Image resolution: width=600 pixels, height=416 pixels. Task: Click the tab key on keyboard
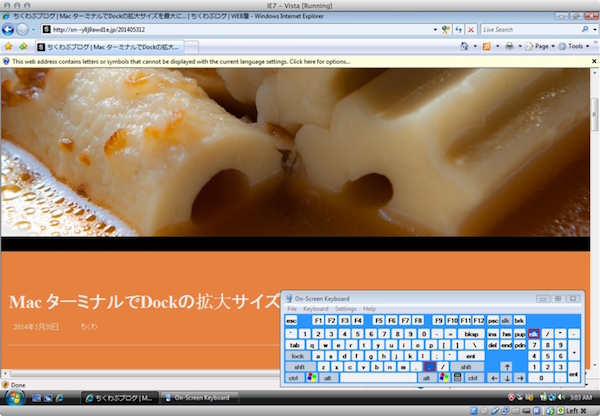point(294,345)
